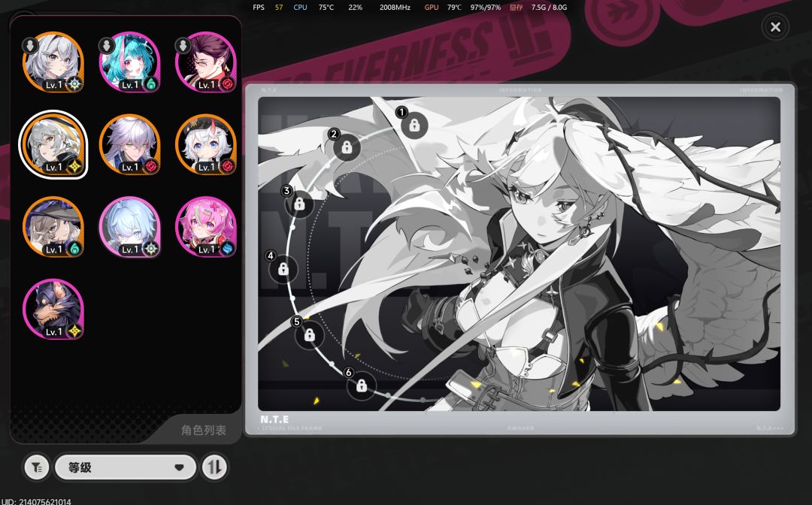Click the UID number text

(36, 501)
